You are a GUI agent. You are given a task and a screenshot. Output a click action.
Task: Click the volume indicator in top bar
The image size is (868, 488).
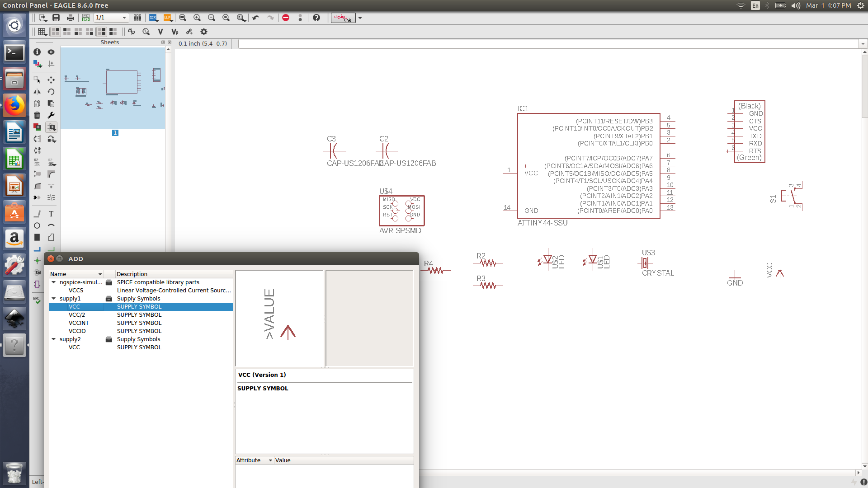coord(796,5)
